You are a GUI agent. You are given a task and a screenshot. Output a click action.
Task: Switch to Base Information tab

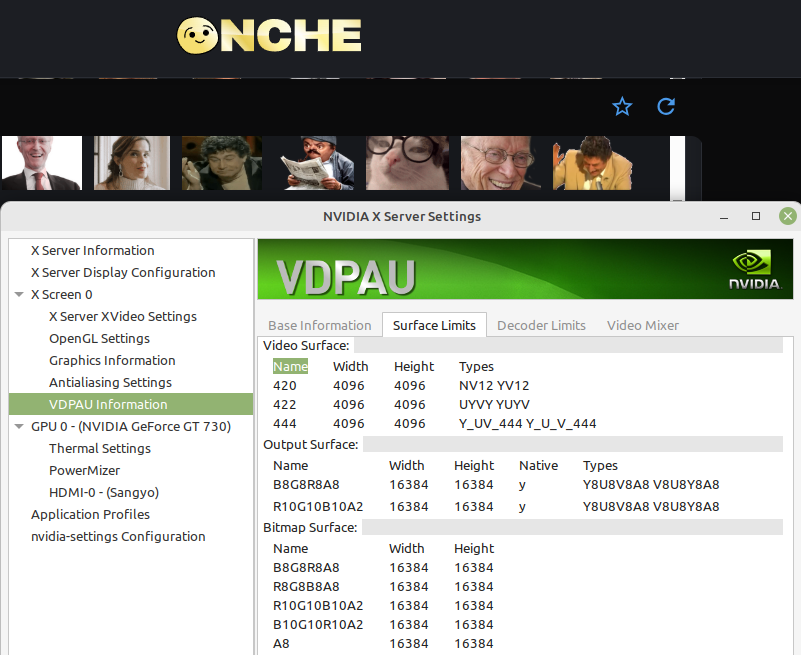click(320, 325)
